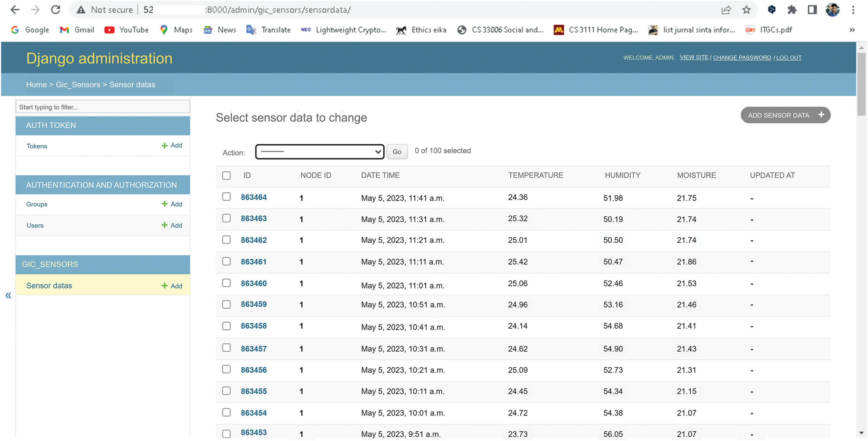
Task: Open the Chrome three-dot menu
Action: point(853,10)
